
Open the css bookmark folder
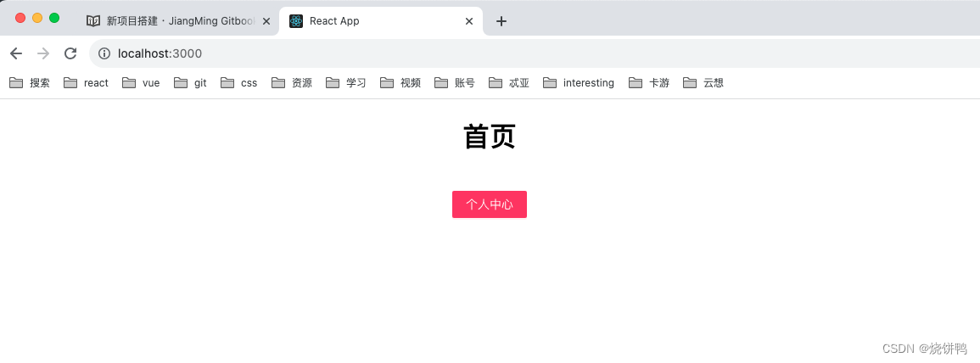coord(238,83)
